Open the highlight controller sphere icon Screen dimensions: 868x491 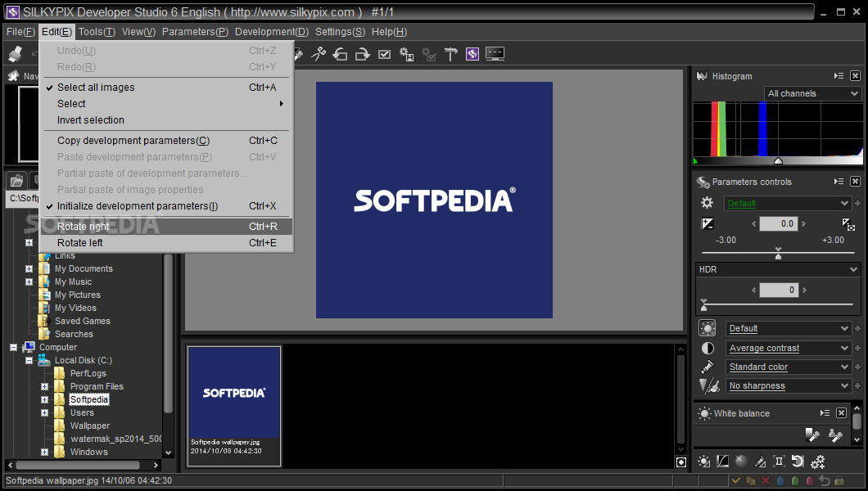tap(741, 462)
